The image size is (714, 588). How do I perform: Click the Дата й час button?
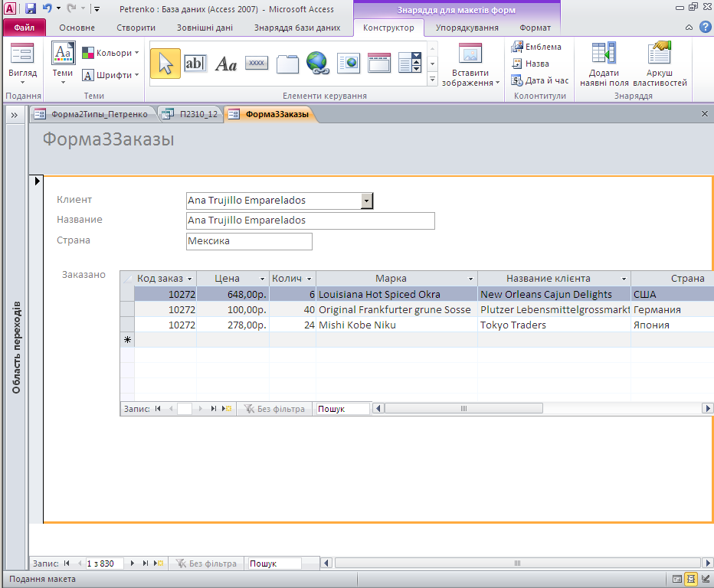click(x=540, y=80)
